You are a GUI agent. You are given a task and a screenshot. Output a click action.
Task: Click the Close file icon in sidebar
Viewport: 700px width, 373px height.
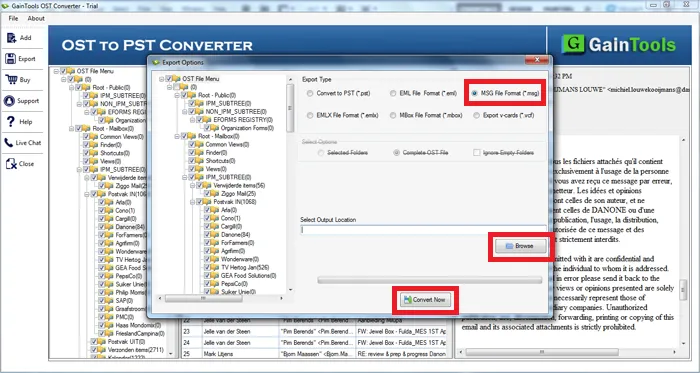click(x=11, y=163)
